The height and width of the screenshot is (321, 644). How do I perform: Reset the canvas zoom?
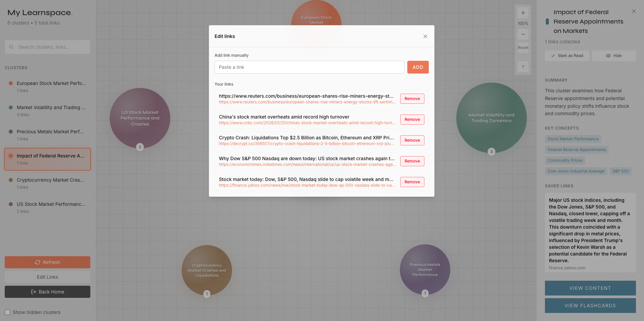[523, 48]
